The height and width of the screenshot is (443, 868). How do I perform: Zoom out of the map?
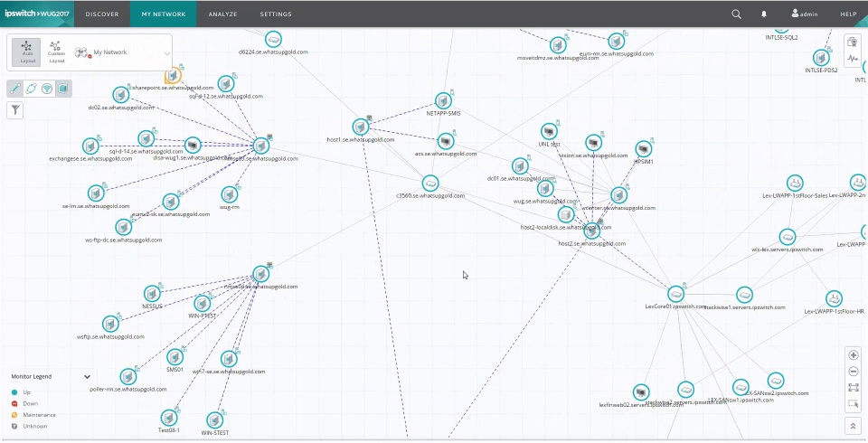tap(853, 371)
